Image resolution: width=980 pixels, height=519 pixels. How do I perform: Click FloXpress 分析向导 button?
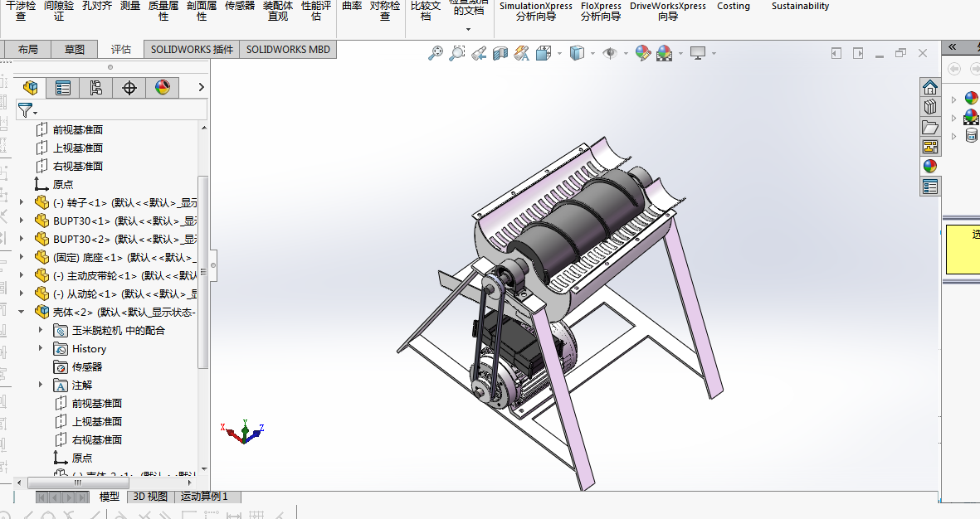[601, 12]
